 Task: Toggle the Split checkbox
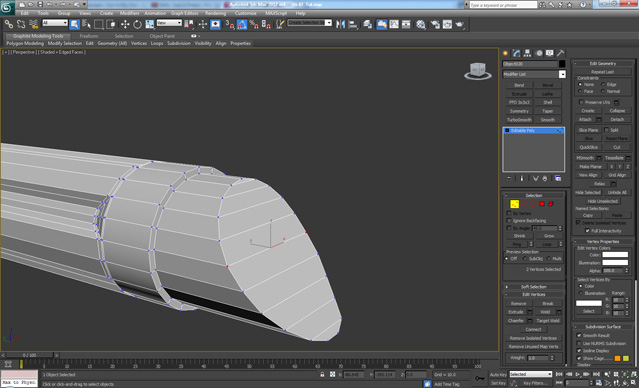click(x=606, y=130)
